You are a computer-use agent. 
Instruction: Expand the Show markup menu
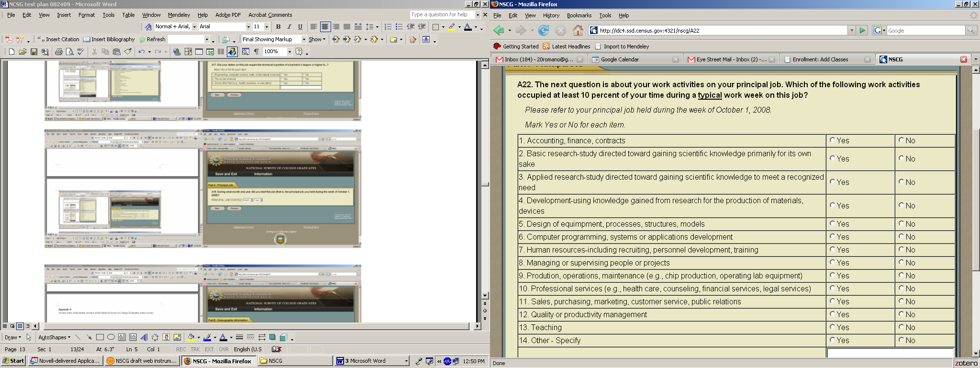(317, 39)
